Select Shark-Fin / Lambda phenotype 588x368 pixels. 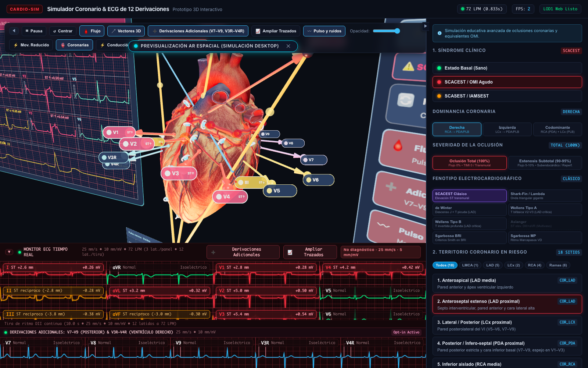click(545, 196)
